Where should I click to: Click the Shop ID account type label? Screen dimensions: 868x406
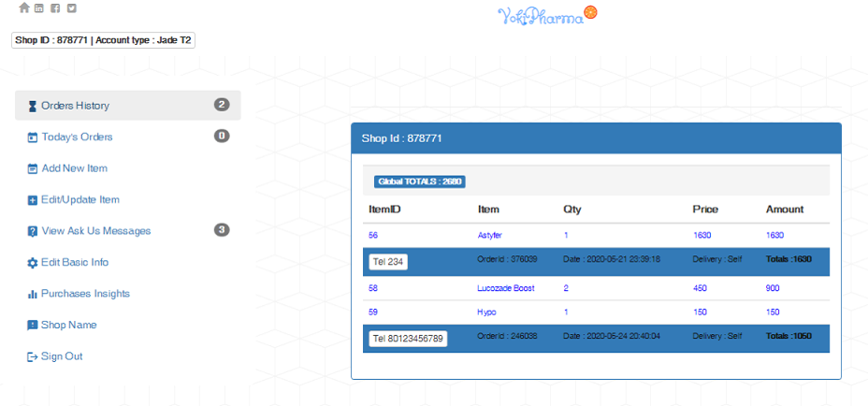pyautogui.click(x=103, y=40)
